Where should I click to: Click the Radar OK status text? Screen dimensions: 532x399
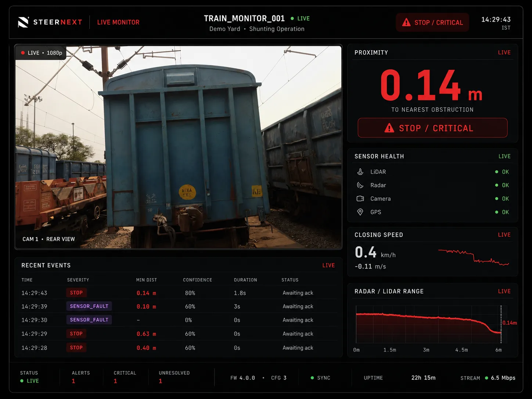[506, 185]
